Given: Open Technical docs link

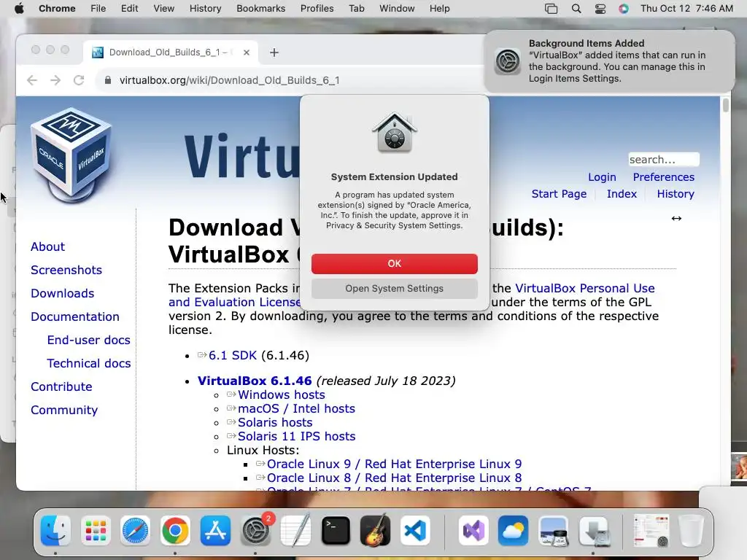Looking at the screenshot, I should click(x=88, y=363).
